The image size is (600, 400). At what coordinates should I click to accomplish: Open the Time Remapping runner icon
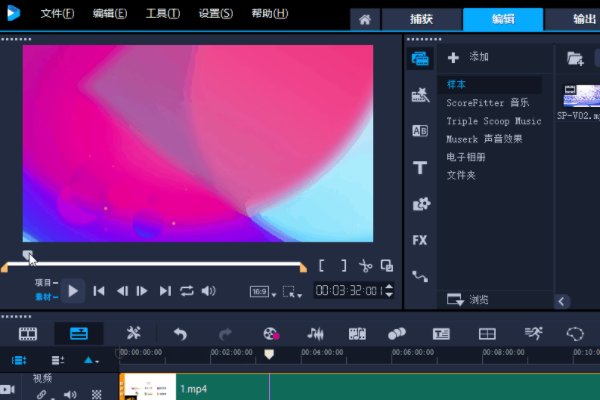point(533,333)
